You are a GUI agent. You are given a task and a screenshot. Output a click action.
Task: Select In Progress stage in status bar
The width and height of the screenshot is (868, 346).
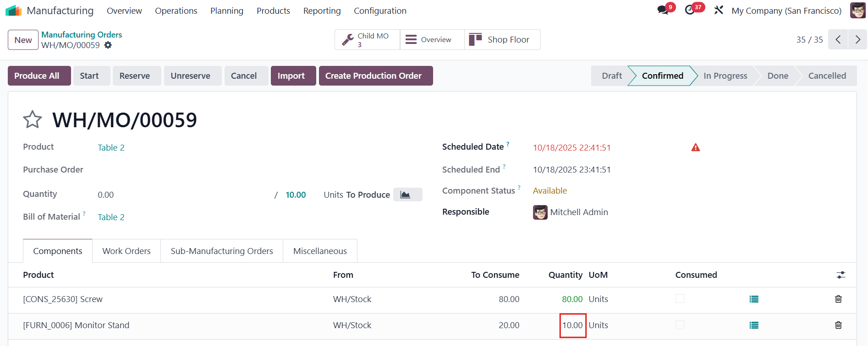[725, 76]
